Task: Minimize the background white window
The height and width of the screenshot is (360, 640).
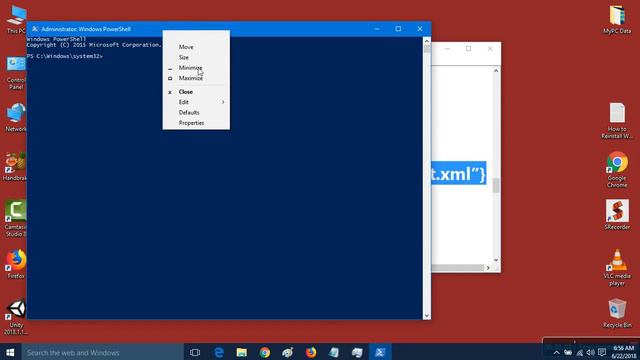Action: (x=447, y=49)
